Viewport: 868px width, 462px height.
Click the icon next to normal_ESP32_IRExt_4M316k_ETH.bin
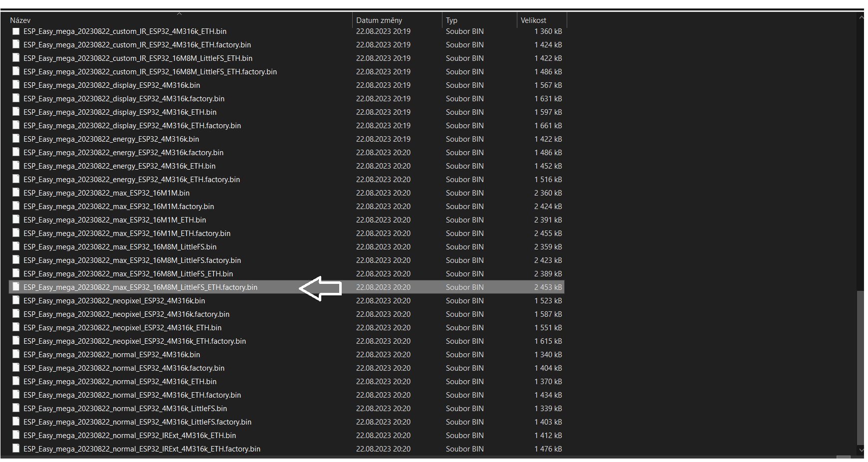tap(16, 436)
